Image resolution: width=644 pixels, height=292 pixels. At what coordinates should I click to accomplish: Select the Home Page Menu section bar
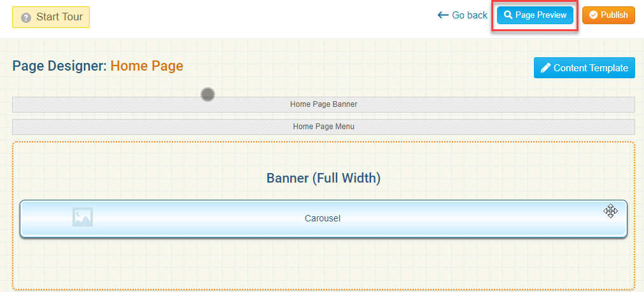click(x=323, y=127)
